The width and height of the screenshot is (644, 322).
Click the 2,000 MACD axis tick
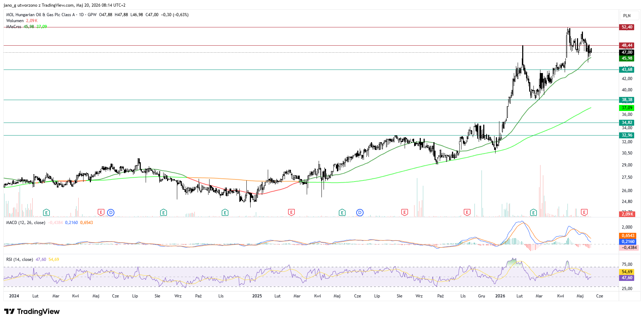coord(627,227)
